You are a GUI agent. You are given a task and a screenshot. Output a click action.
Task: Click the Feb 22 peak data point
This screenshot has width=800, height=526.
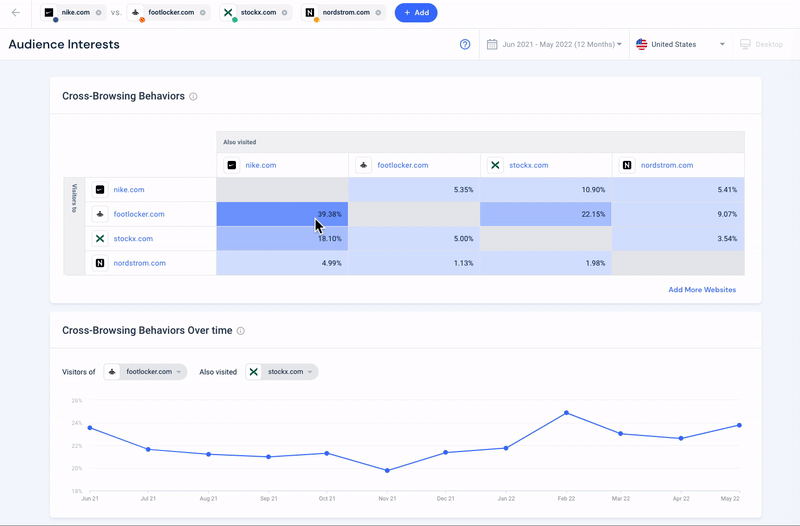[x=566, y=413]
